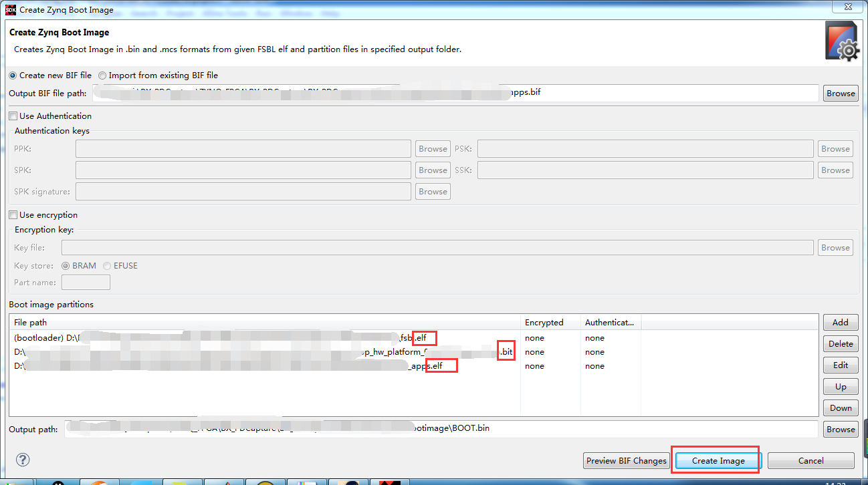Move the partition Up in list
868x485 pixels.
coord(840,387)
